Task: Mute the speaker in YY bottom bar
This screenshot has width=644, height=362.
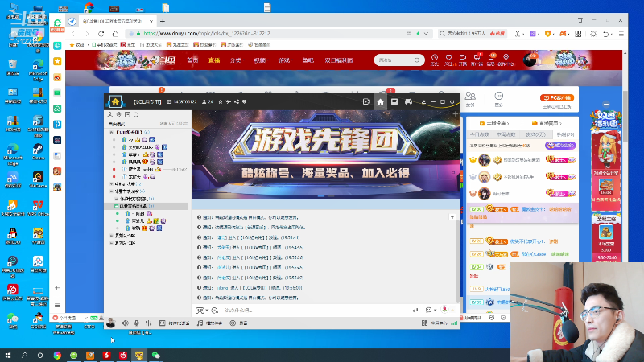Action: [x=126, y=323]
